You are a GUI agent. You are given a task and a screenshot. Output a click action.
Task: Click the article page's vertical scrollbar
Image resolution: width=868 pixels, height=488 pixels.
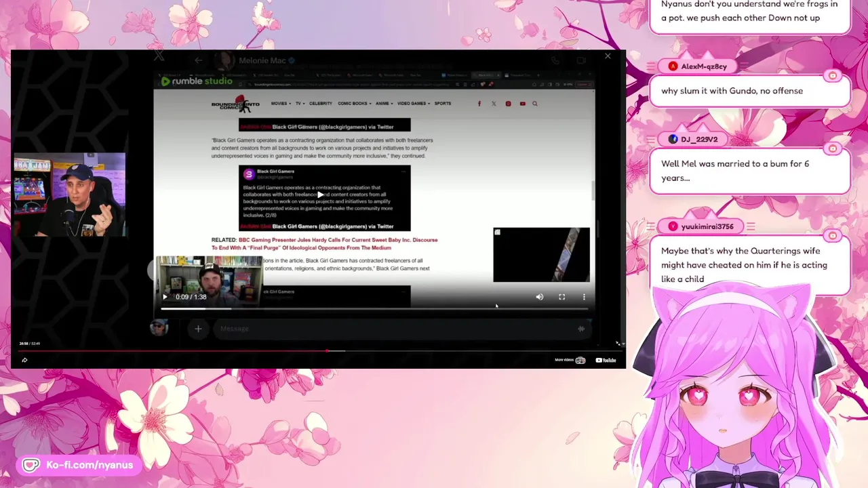coord(592,190)
